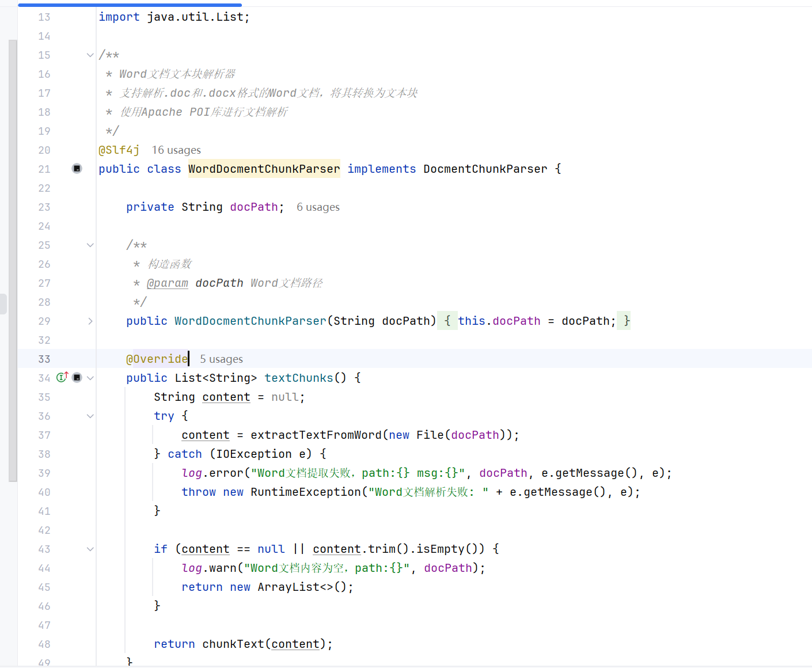
Task: Collapse the if block fold arrow on line 43
Action: (x=90, y=549)
